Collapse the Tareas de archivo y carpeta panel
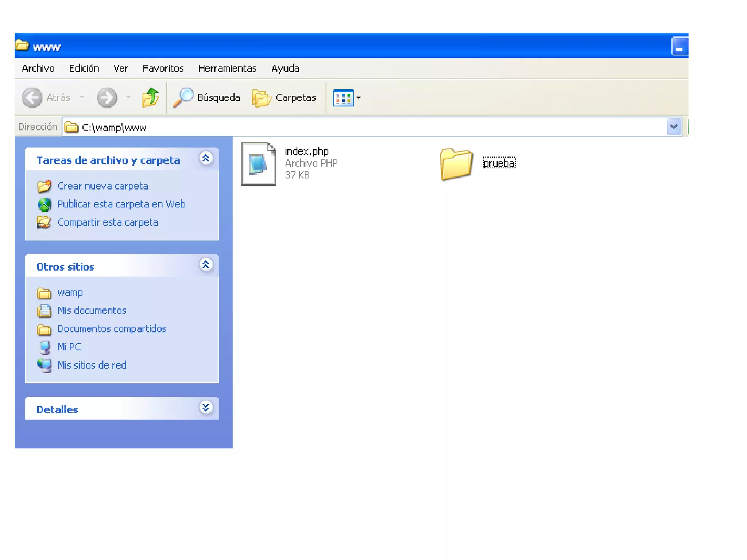Image resolution: width=747 pixels, height=560 pixels. 206,158
